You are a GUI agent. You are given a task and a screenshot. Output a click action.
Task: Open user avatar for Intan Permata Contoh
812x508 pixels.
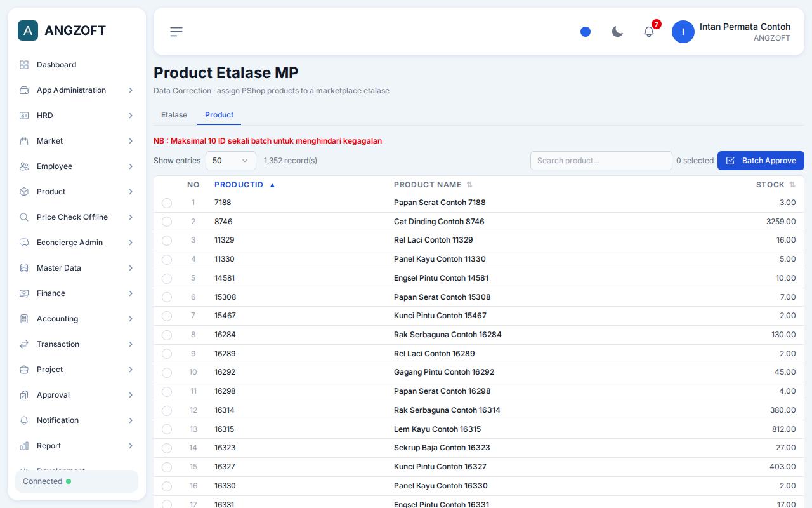click(x=683, y=32)
